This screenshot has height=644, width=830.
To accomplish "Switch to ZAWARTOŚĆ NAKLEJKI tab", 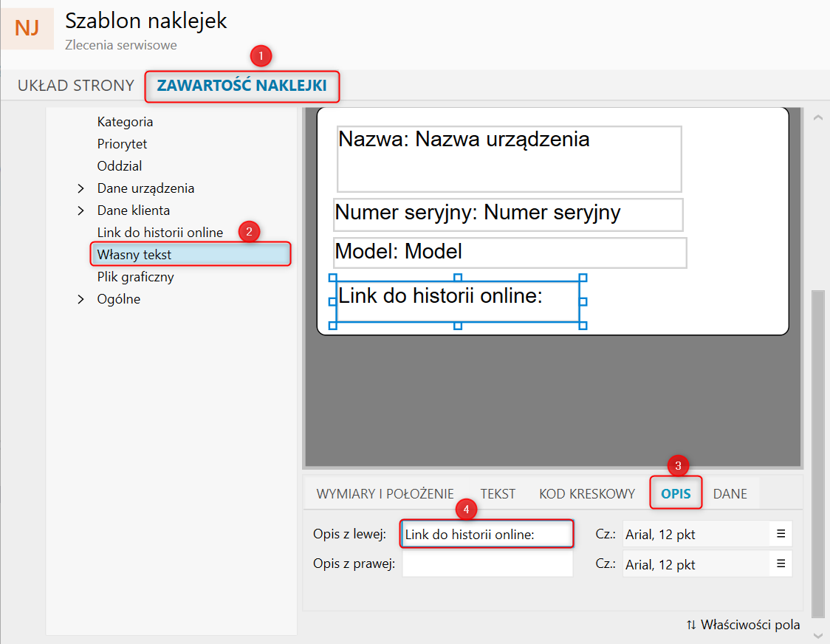I will pos(242,85).
